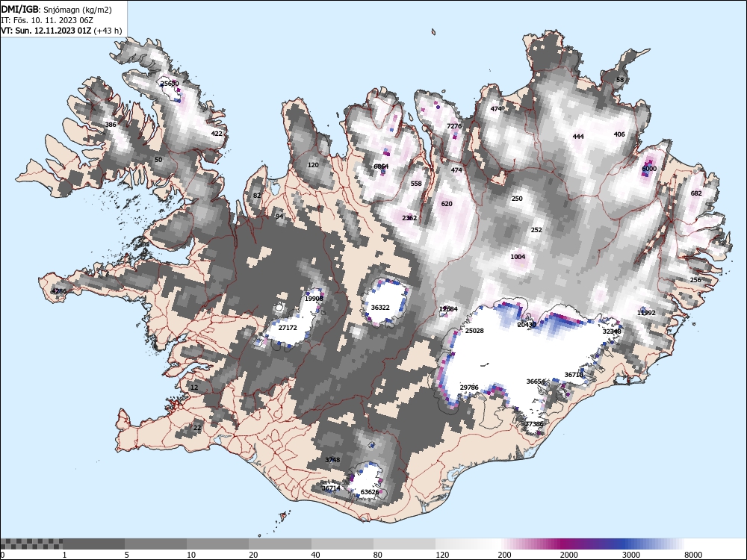Click the glacier value '36710'
The width and height of the screenshot is (747, 560).
pyautogui.click(x=574, y=375)
